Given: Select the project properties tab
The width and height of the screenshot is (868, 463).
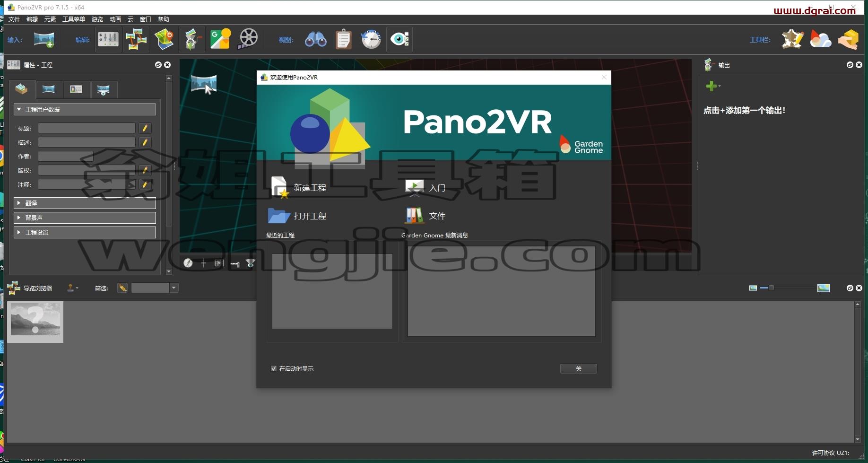Looking at the screenshot, I should tap(21, 89).
